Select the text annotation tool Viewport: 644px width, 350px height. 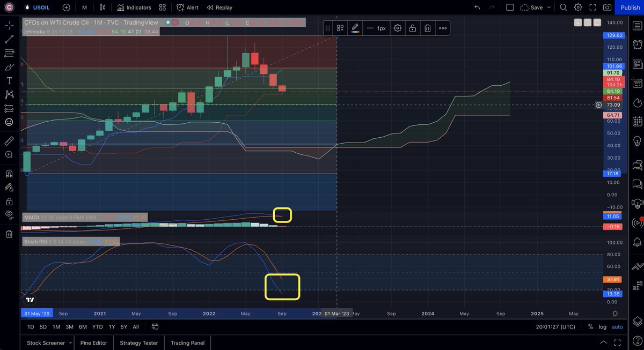[x=9, y=80]
